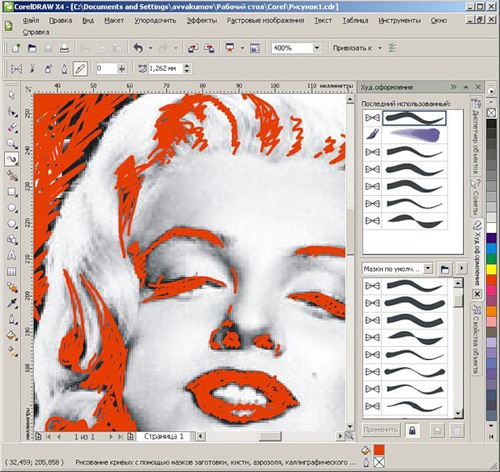Viewport: 500px width, 472px height.
Task: Switch to Диспетчер объектов docker tab
Action: 476,137
